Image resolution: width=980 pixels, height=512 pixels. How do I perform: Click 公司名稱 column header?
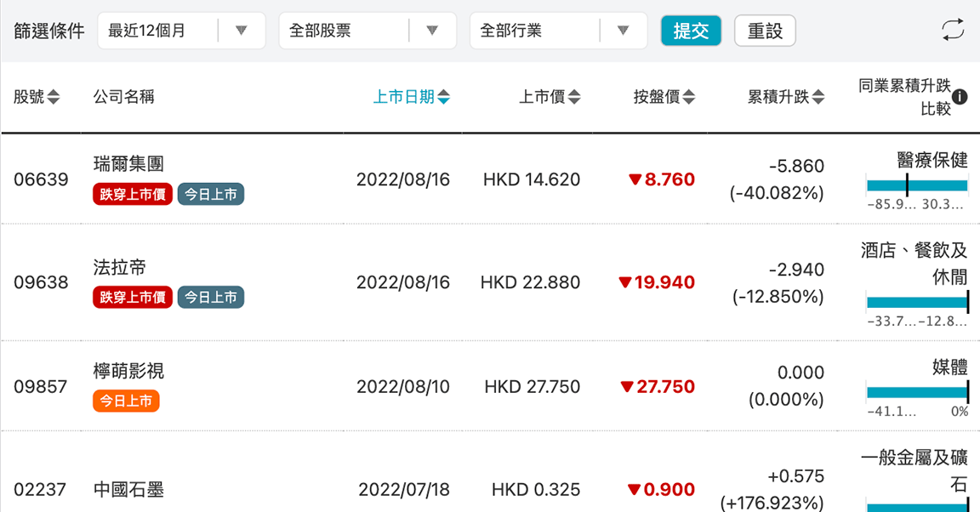point(123,97)
